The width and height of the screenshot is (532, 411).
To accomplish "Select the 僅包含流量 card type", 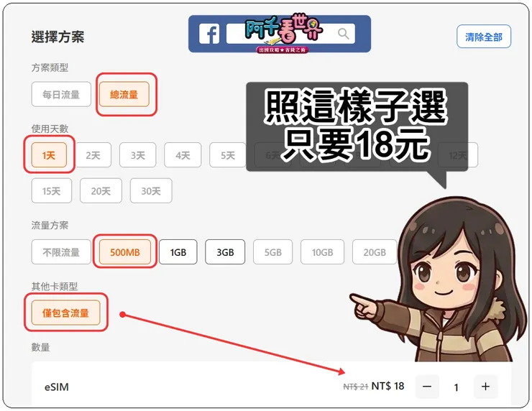I will [x=66, y=313].
